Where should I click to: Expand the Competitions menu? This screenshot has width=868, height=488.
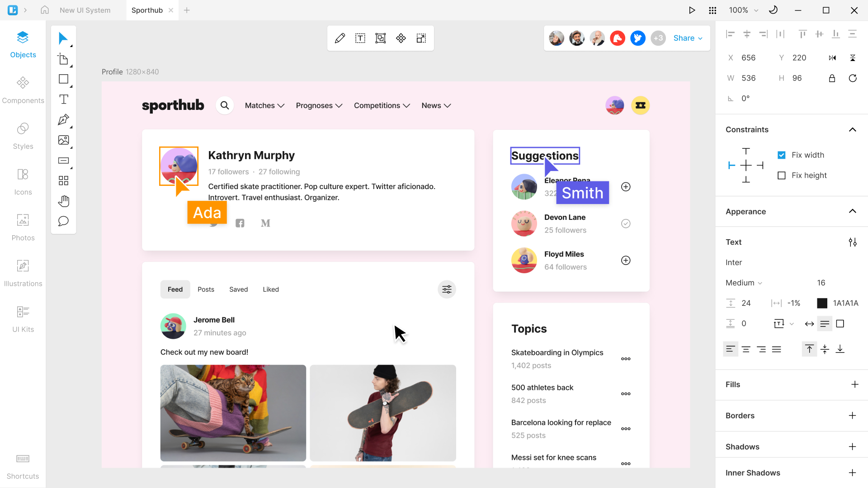pyautogui.click(x=382, y=106)
